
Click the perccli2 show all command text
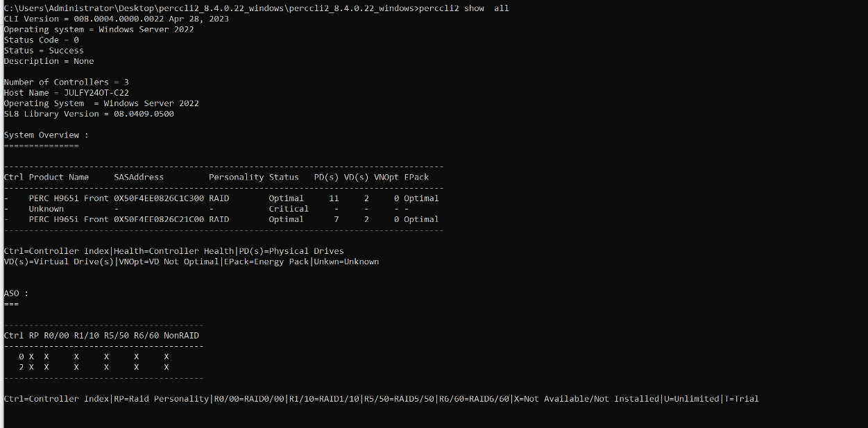pyautogui.click(x=463, y=8)
